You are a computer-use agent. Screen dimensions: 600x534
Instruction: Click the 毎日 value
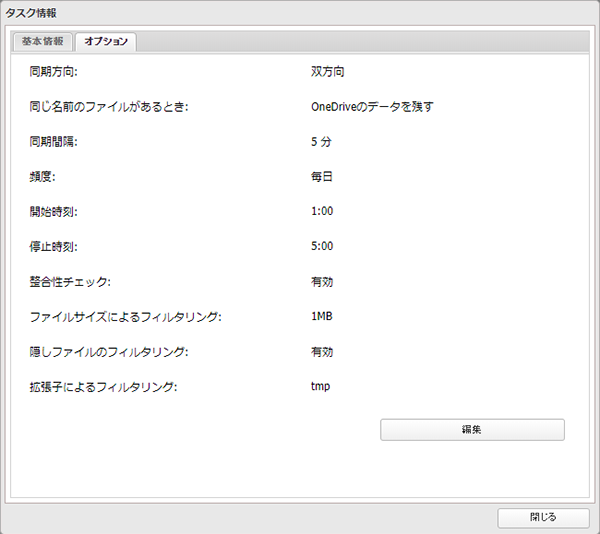322,176
